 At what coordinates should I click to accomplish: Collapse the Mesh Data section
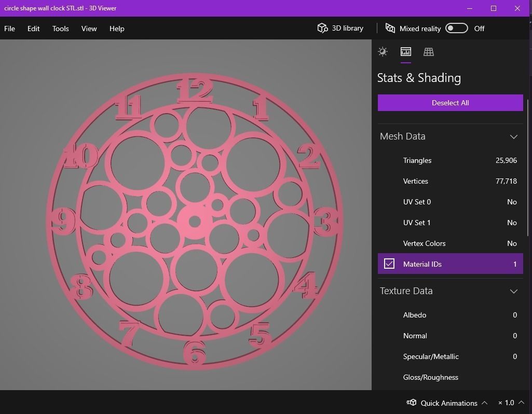coord(513,136)
